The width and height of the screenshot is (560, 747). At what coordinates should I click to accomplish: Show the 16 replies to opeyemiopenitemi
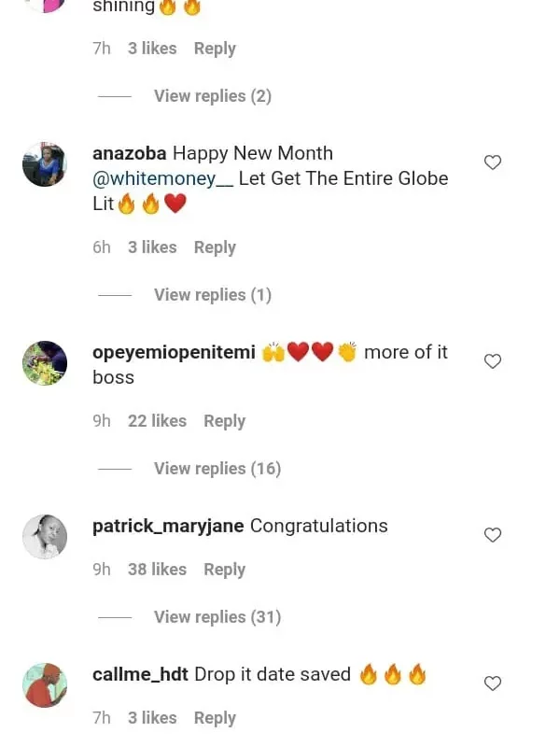pyautogui.click(x=217, y=469)
